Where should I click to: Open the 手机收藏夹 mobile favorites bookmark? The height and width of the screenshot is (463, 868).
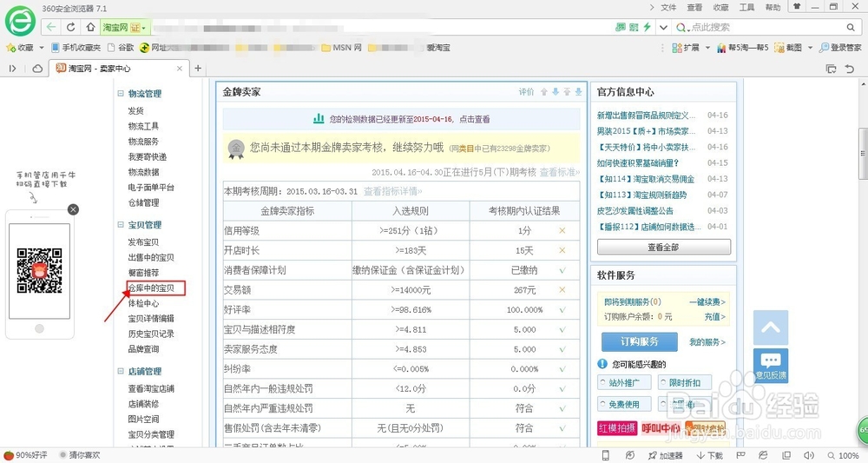[76, 48]
